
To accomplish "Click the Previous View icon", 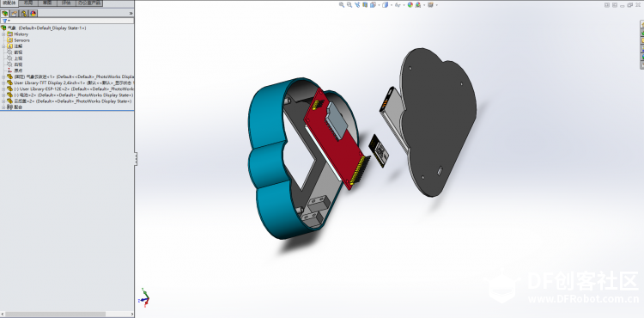I will [x=357, y=5].
